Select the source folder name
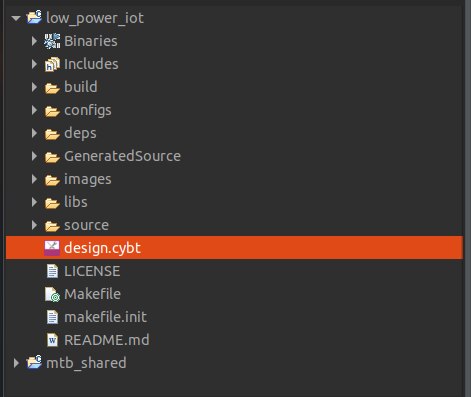The image size is (471, 397). [86, 226]
